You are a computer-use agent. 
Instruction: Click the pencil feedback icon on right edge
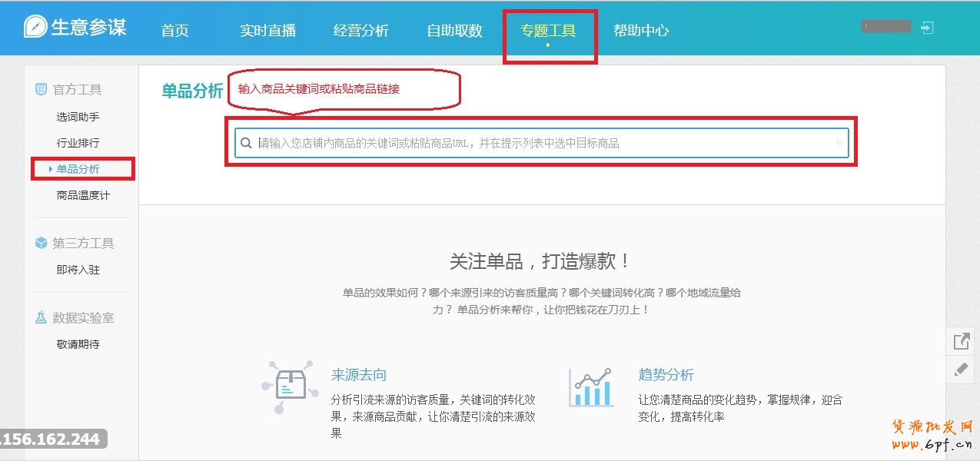click(x=961, y=369)
